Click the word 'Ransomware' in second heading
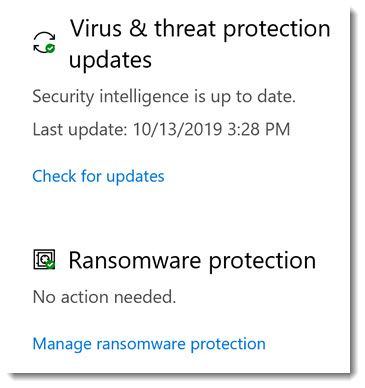The width and height of the screenshot is (365, 388). point(135,260)
